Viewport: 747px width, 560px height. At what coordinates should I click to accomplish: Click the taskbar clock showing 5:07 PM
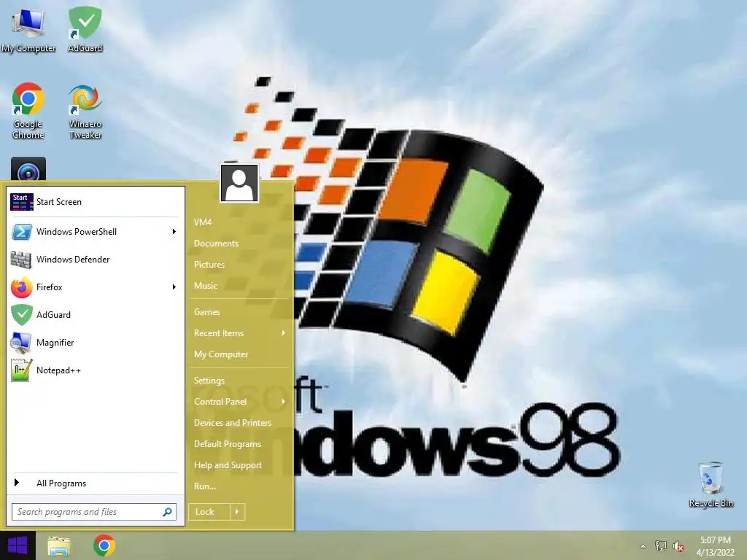715,546
